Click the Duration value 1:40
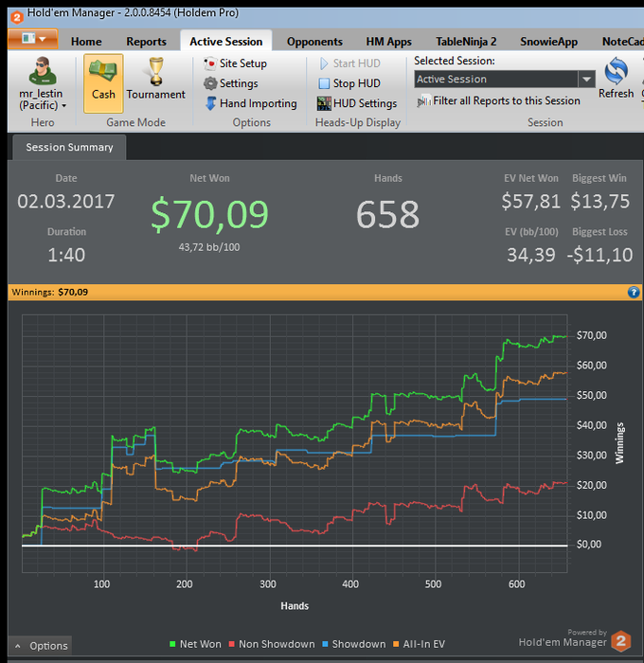 (66, 255)
